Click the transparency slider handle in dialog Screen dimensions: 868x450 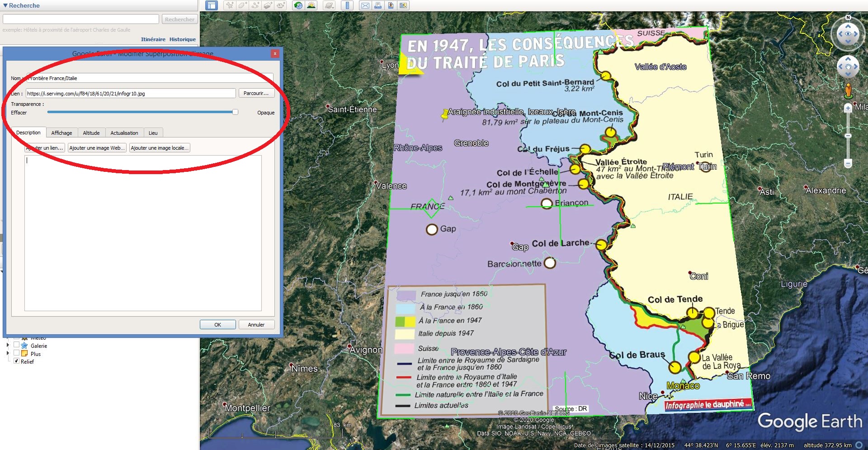tap(235, 112)
